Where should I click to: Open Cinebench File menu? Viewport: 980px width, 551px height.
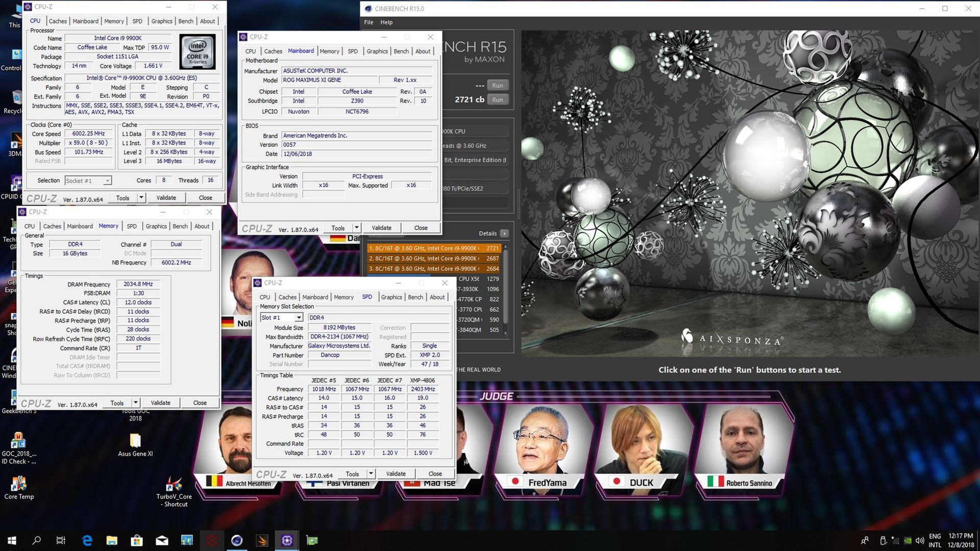(369, 22)
